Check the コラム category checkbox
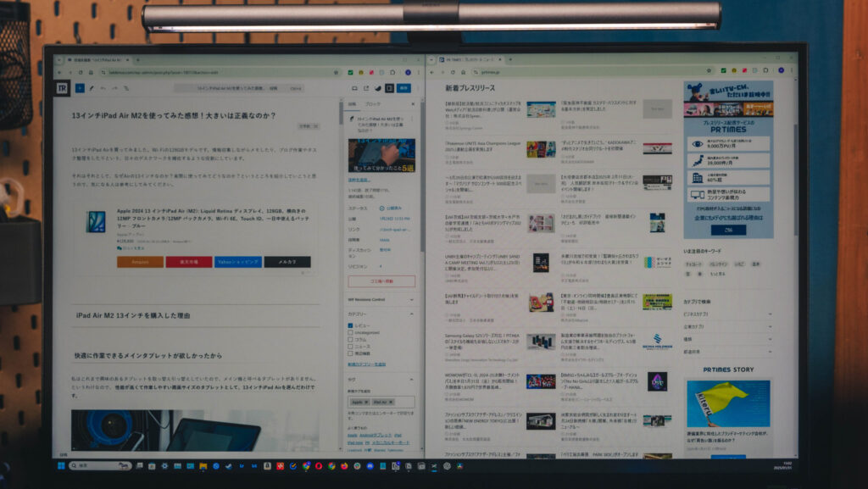868x489 pixels. [350, 340]
